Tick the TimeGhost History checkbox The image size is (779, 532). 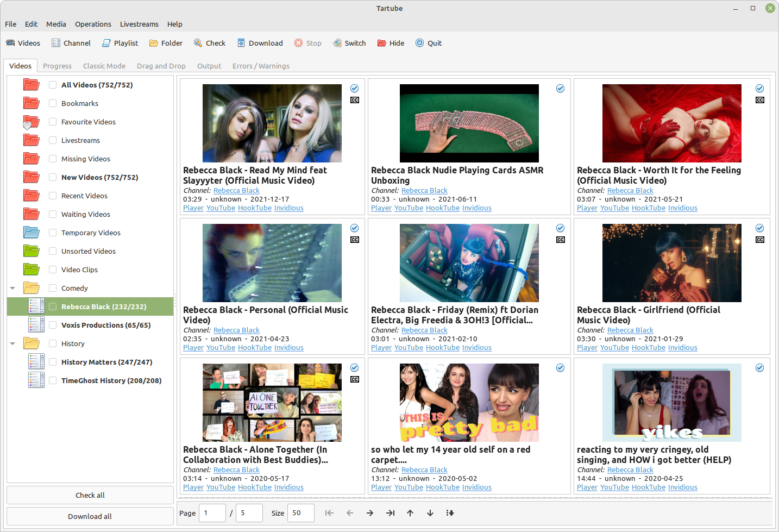point(53,380)
